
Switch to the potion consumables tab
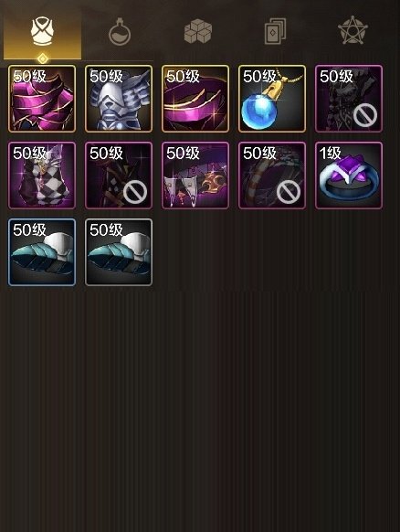click(120, 32)
